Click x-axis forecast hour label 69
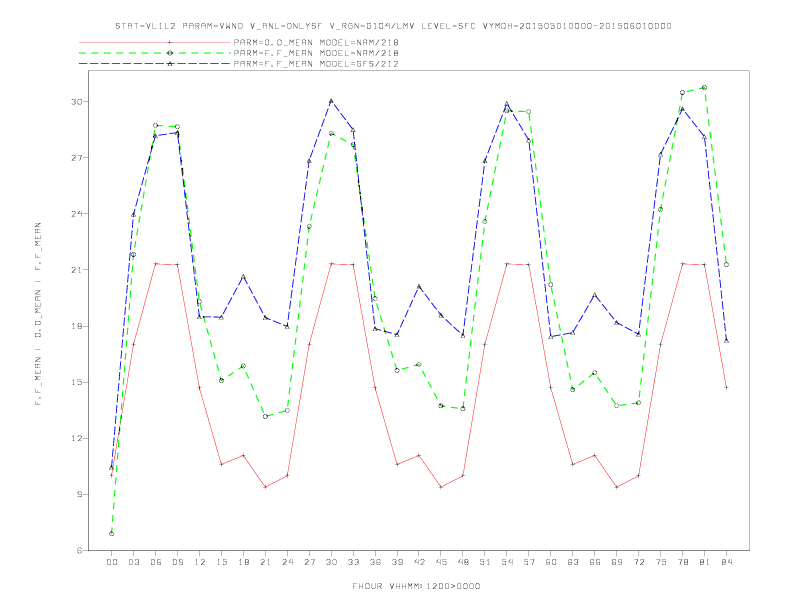Screen dimensions: 792x612 [617, 562]
